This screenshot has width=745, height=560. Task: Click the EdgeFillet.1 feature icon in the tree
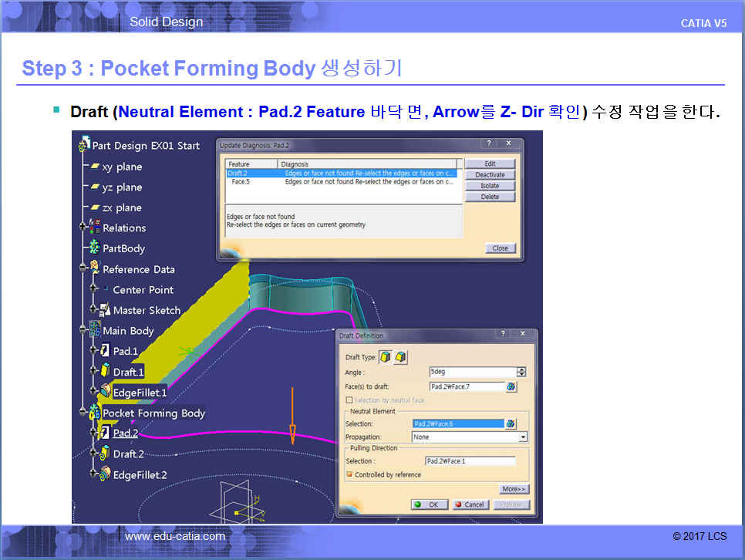(x=105, y=392)
